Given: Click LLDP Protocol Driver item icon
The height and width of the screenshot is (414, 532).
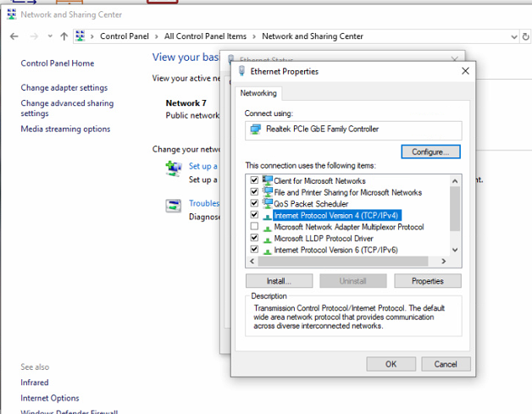Looking at the screenshot, I should point(268,240).
